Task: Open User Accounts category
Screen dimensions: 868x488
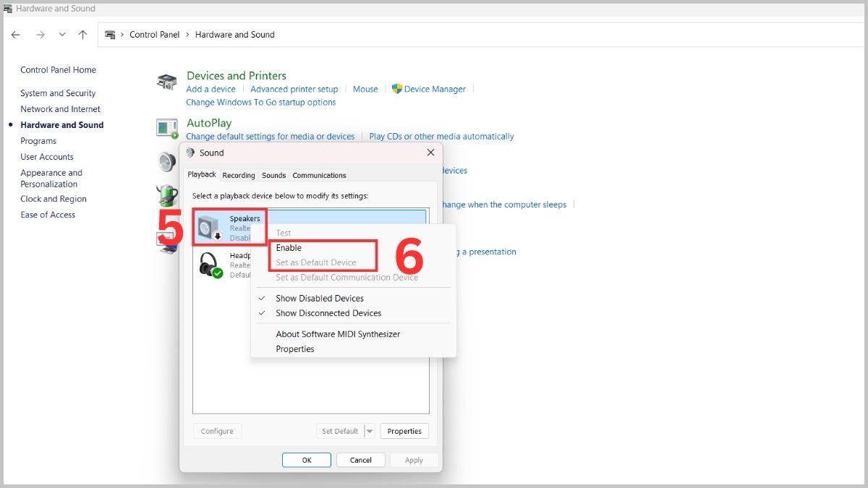Action: [47, 157]
